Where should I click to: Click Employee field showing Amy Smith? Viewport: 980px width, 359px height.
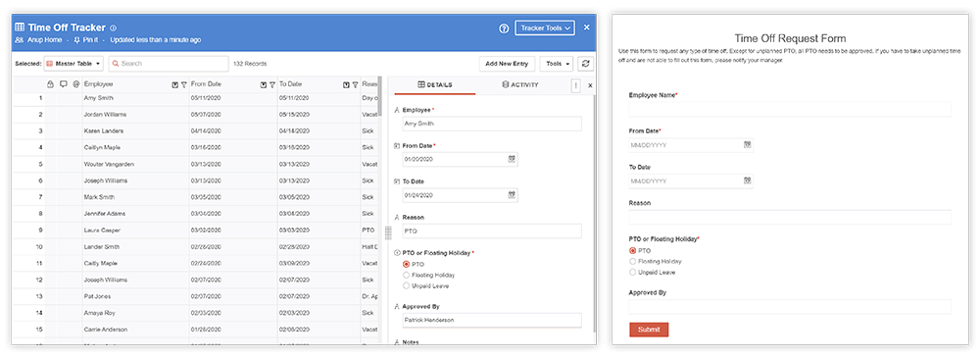tap(492, 124)
